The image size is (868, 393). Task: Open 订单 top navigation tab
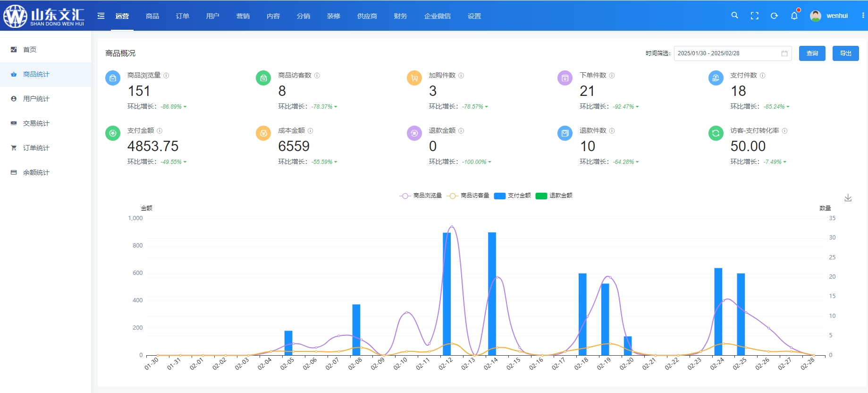point(183,16)
